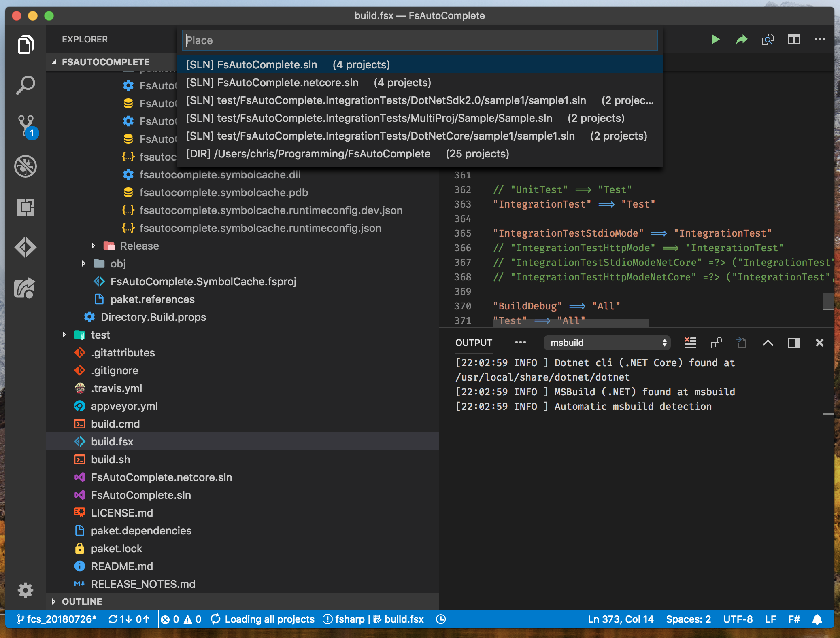Open FsAutoComplete.SymbolCache.fsproj file
Screen dimensions: 840x638
point(242,282)
